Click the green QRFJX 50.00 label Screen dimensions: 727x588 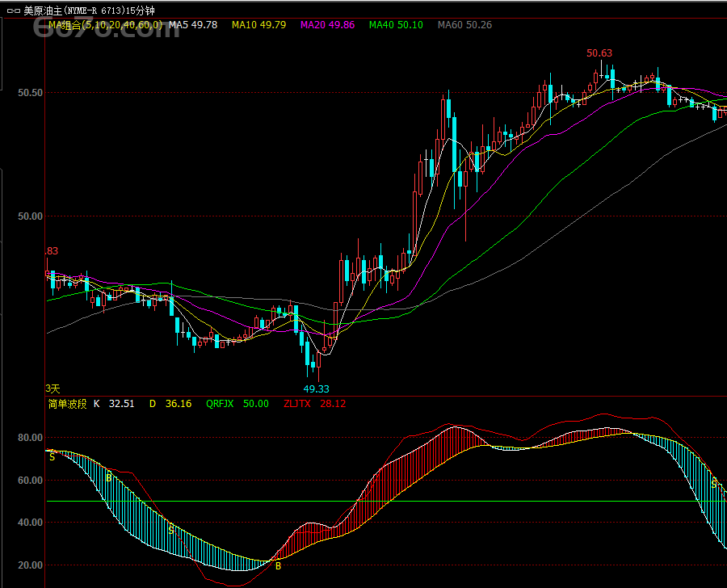237,403
